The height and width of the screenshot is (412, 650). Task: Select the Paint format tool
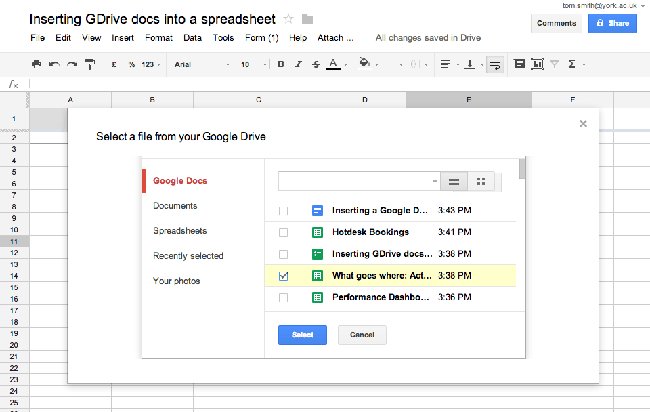click(90, 64)
